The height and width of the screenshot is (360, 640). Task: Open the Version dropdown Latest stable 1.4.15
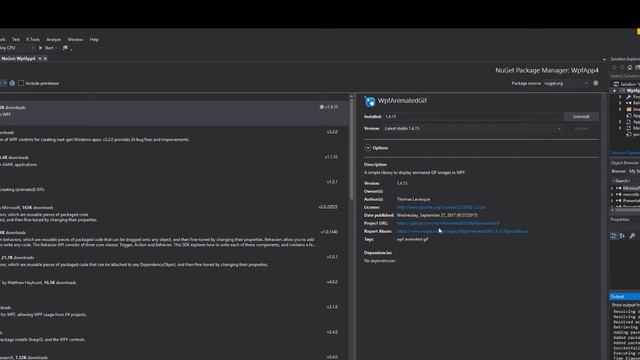[473, 129]
